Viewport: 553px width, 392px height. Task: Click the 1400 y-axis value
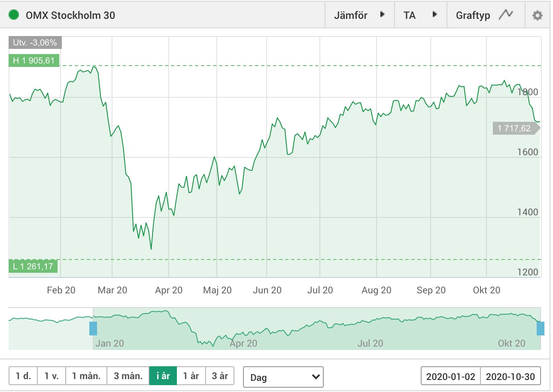pyautogui.click(x=528, y=212)
